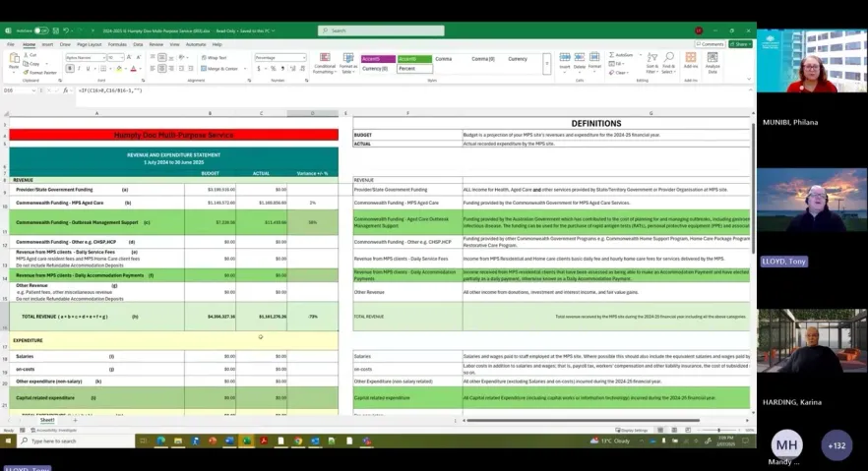Click the yellow Fill Color bucket
The width and height of the screenshot is (868, 471).
[118, 69]
